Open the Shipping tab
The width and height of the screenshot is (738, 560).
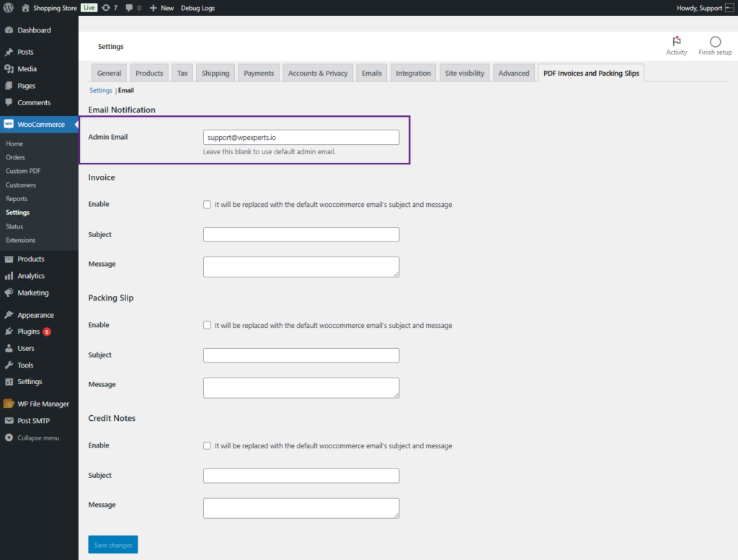(215, 73)
